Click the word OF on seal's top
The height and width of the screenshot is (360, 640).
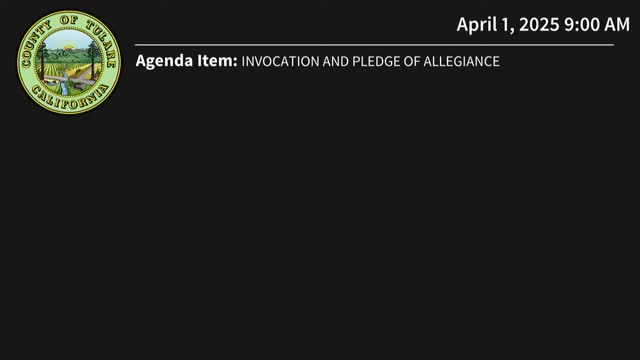coord(69,20)
